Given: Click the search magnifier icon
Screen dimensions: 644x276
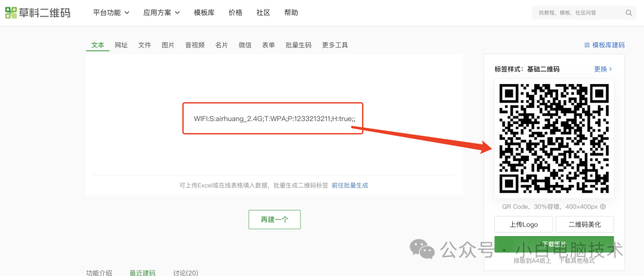Looking at the screenshot, I should point(628,13).
